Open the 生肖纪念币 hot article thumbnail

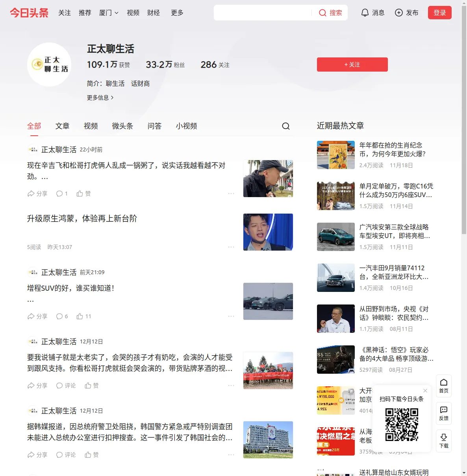coord(336,155)
